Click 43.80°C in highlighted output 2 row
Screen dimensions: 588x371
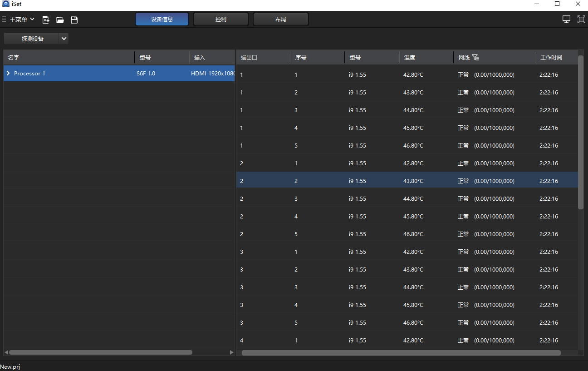pyautogui.click(x=413, y=181)
